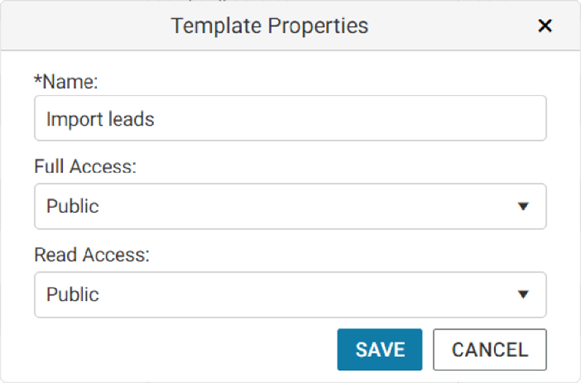Open the Read Access dropdown
The width and height of the screenshot is (581, 383).
click(x=290, y=295)
